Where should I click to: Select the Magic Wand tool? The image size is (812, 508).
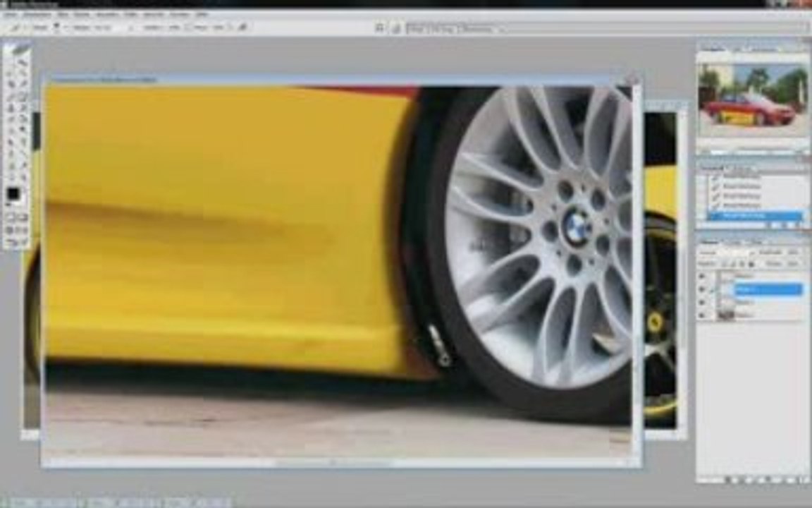pos(23,74)
